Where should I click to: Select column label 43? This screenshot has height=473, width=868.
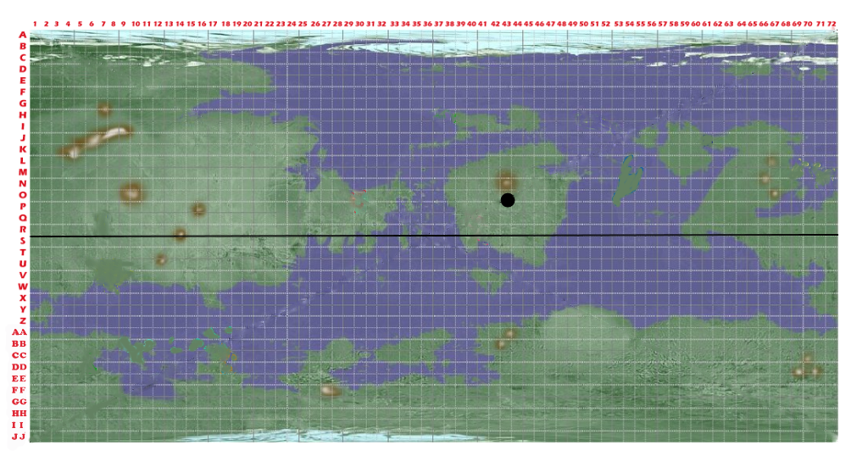[506, 23]
